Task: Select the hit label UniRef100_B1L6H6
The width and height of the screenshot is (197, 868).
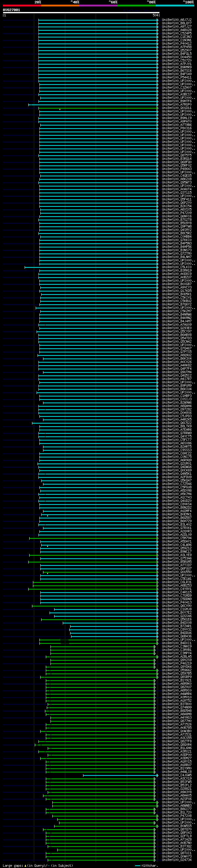Action: (177, 748)
